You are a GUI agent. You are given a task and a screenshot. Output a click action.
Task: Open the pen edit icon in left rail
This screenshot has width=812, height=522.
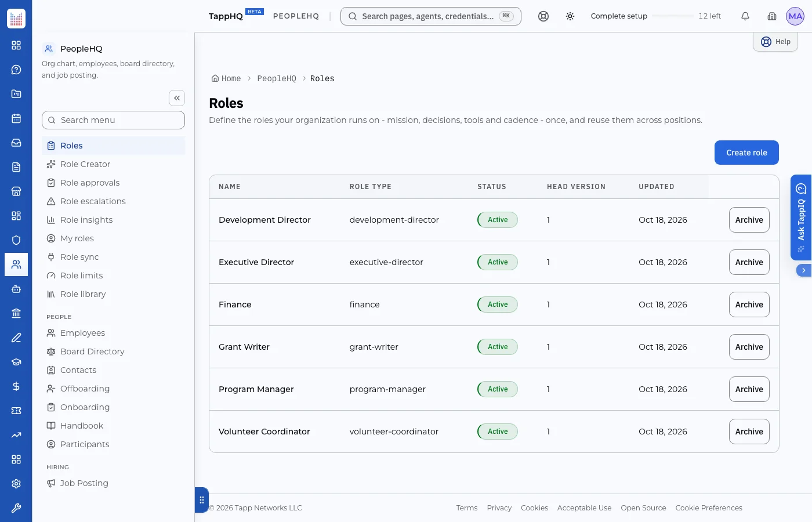point(16,338)
